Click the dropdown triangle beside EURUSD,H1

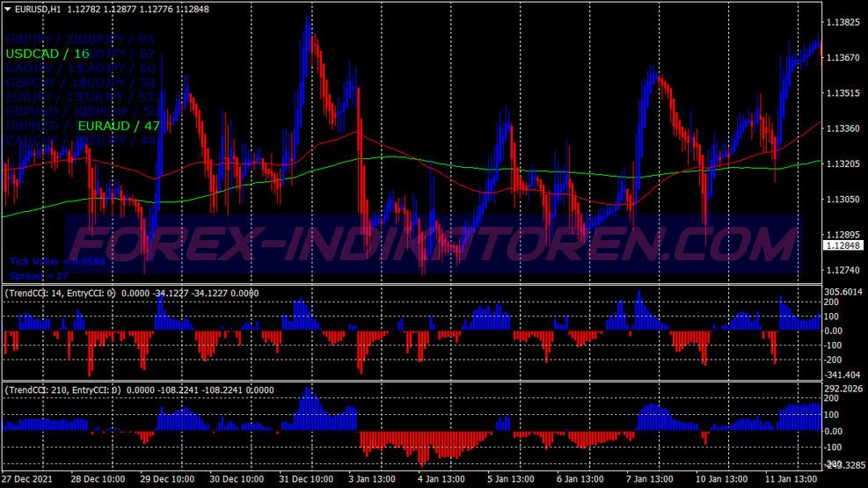pyautogui.click(x=8, y=9)
